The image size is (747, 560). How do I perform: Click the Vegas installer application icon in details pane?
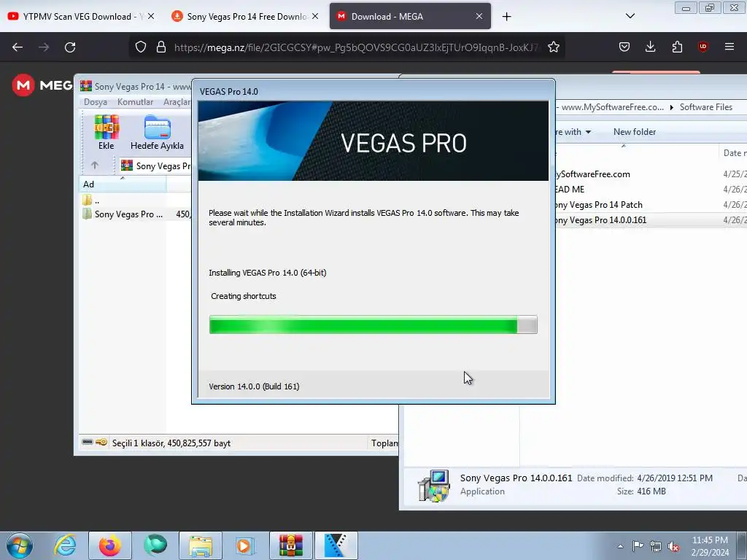coord(433,485)
